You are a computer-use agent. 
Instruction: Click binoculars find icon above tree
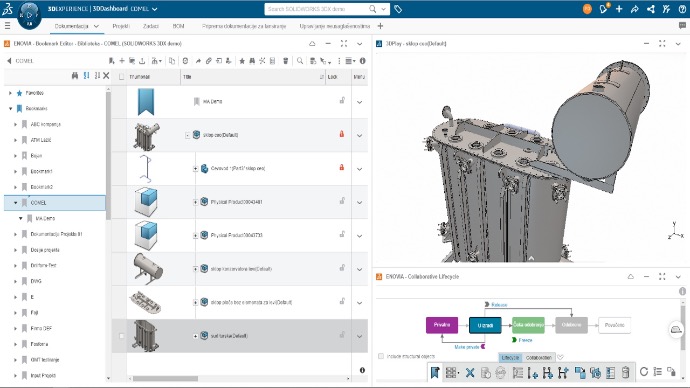point(75,76)
